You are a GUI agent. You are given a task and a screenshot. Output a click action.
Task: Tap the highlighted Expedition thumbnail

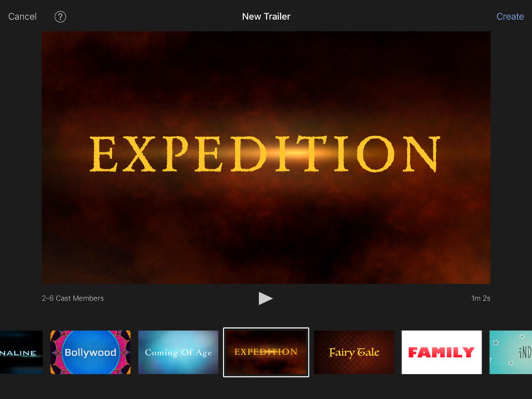click(266, 352)
